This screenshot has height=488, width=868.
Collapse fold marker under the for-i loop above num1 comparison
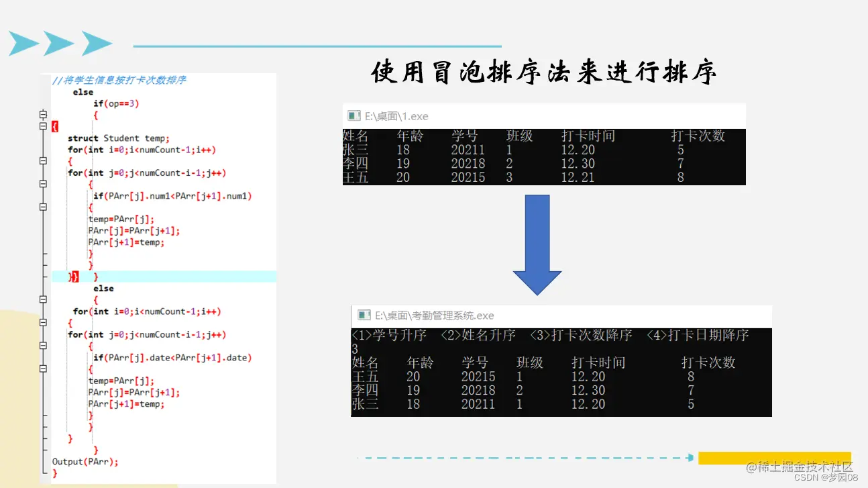point(43,161)
